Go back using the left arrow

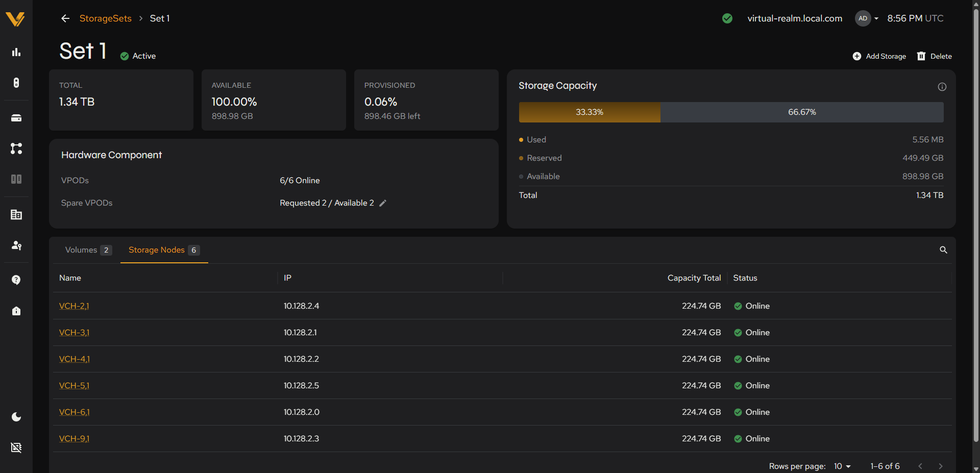[x=65, y=18]
